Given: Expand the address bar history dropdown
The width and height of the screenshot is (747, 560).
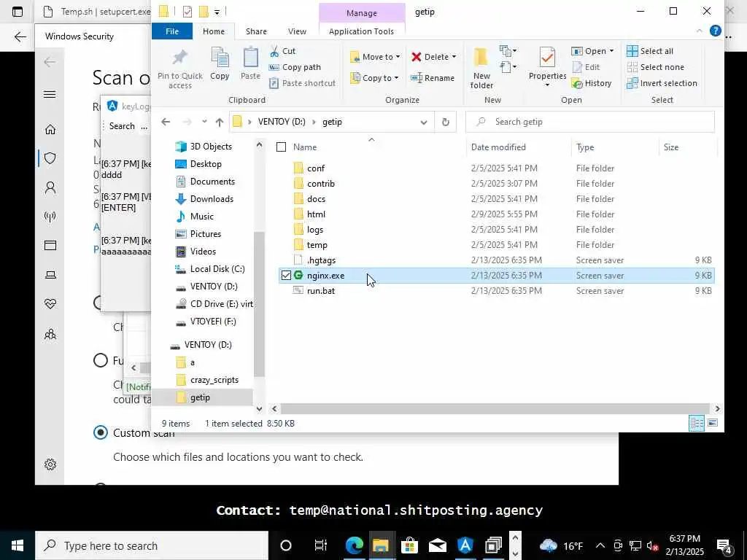Looking at the screenshot, I should [x=424, y=122].
